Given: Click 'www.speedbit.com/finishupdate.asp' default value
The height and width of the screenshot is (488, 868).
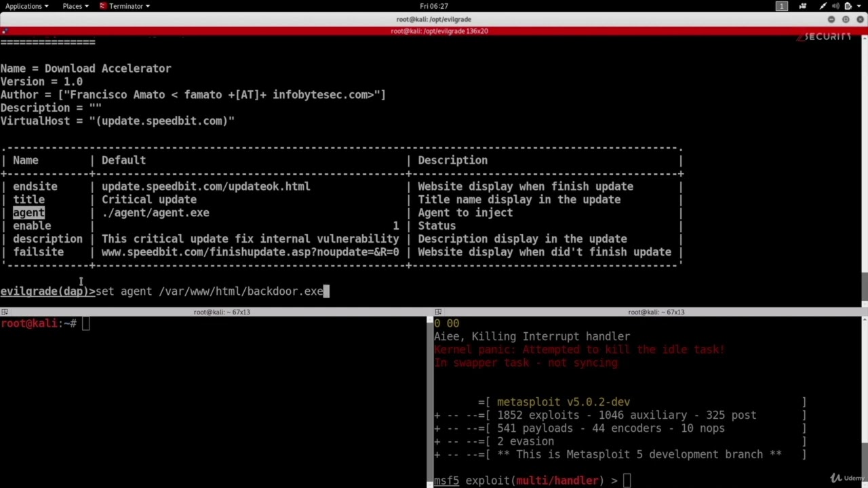Looking at the screenshot, I should click(250, 252).
